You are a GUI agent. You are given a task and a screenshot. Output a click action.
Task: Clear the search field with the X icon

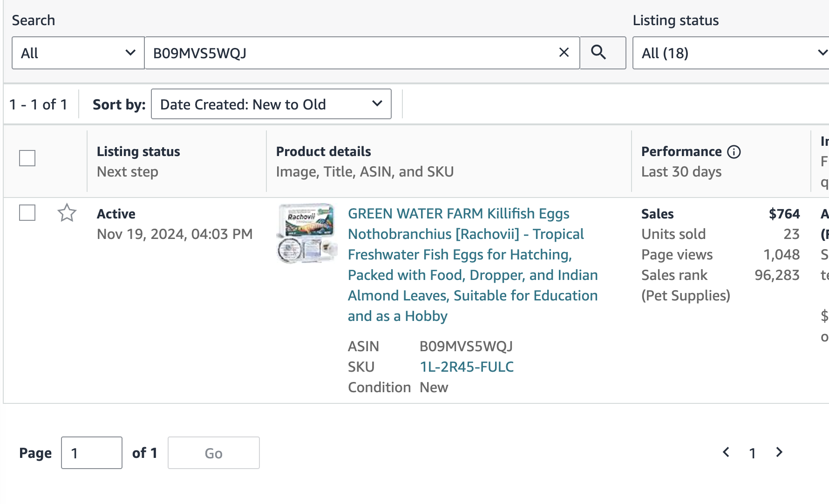(x=564, y=53)
